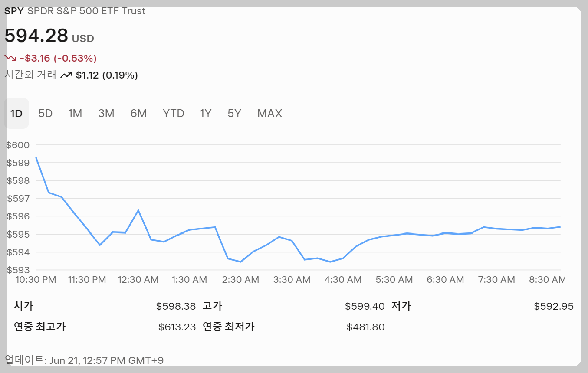The image size is (588, 373).
Task: Click the $598.38 open value
Action: 176,307
